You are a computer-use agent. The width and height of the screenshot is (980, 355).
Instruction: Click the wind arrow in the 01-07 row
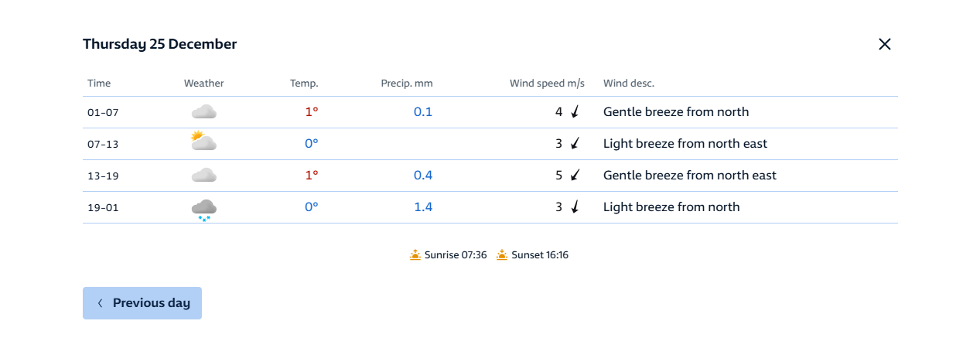(x=575, y=112)
